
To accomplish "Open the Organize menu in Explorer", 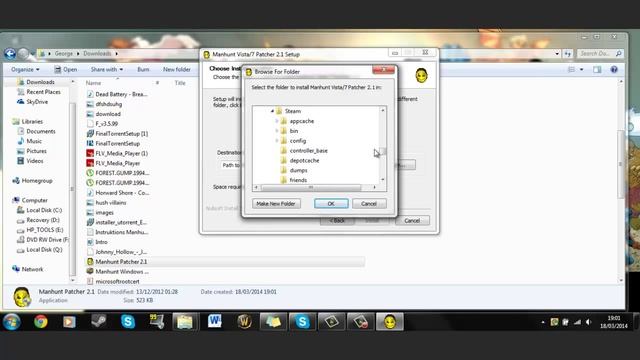I will pyautogui.click(x=25, y=69).
